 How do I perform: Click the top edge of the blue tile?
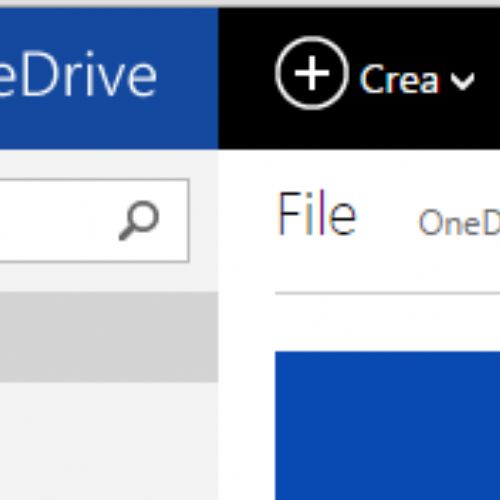tap(387, 353)
